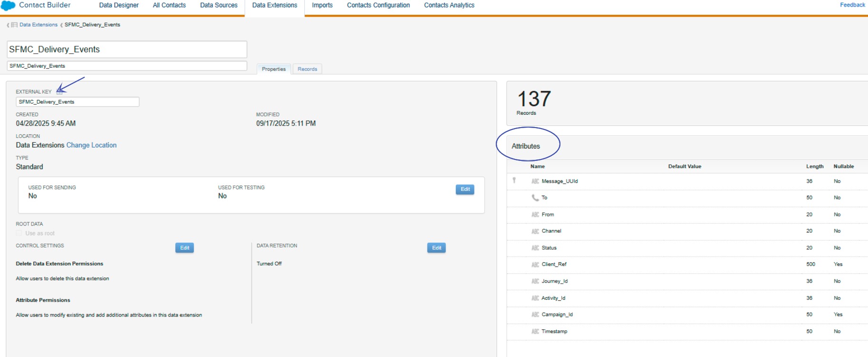
Task: Select the To attribute name
Action: (x=545, y=198)
